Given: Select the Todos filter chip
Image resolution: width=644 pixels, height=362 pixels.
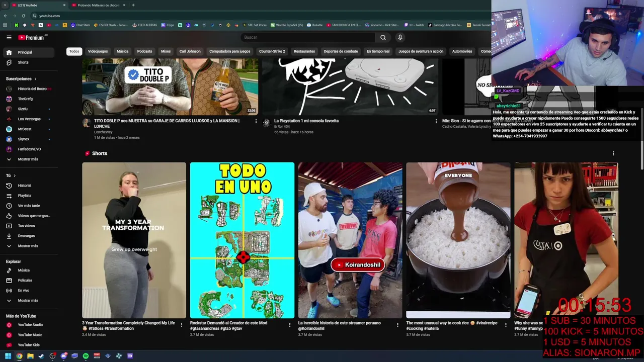Looking at the screenshot, I should tap(74, 51).
